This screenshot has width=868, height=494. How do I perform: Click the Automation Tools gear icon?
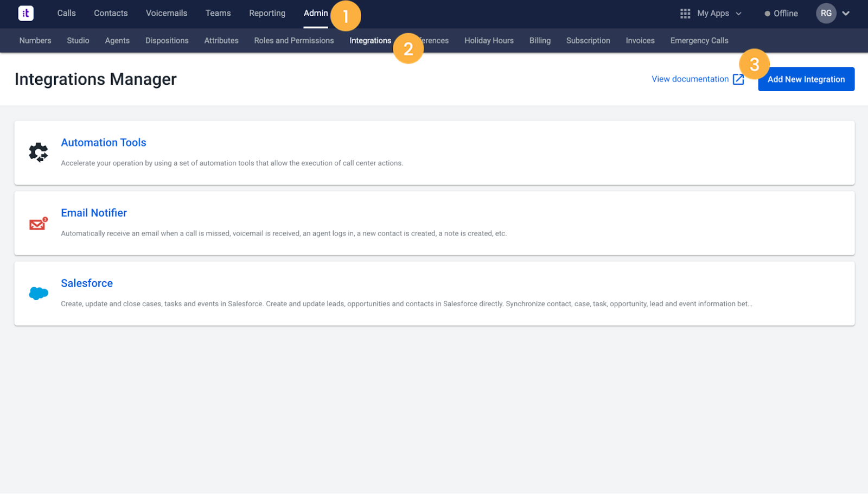pos(38,153)
